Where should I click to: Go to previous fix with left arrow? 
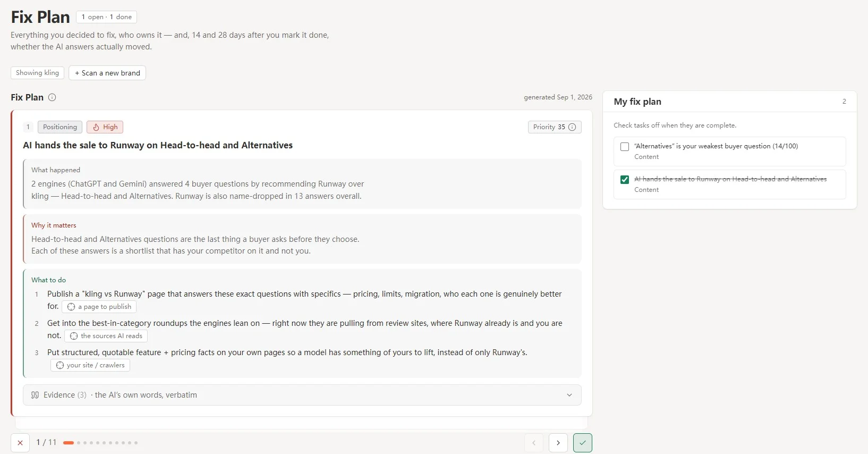[x=534, y=443]
